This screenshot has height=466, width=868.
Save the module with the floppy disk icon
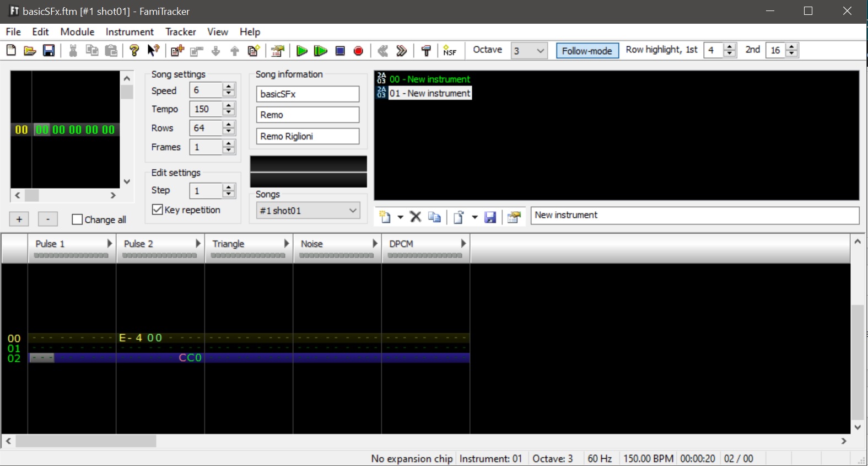tap(49, 51)
